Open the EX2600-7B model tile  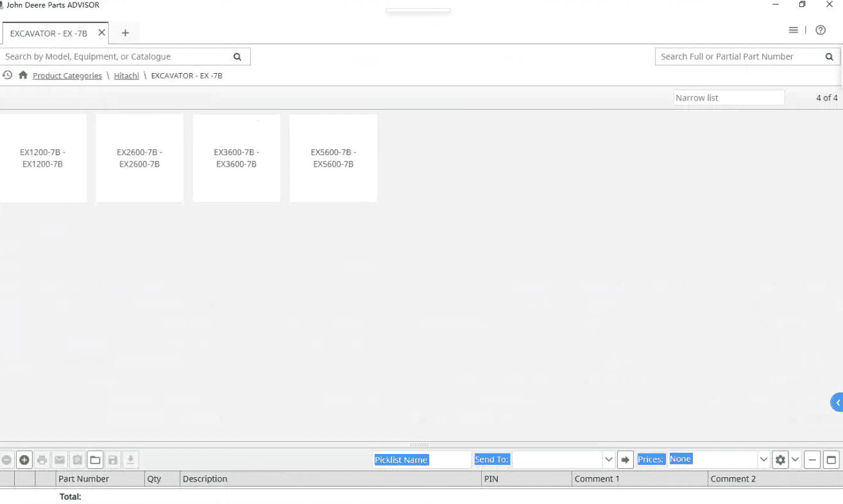(x=140, y=158)
